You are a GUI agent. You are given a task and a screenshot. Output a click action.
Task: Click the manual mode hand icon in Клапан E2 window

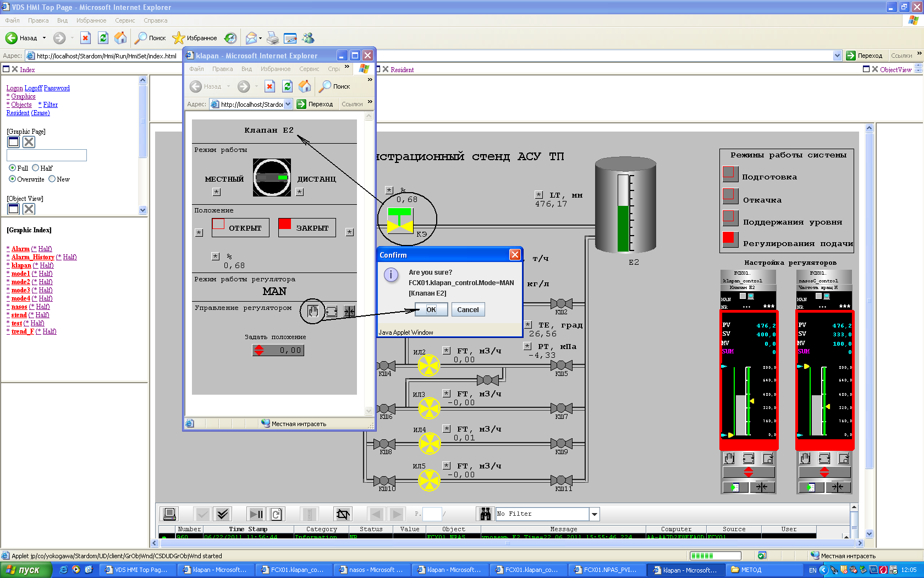click(313, 312)
